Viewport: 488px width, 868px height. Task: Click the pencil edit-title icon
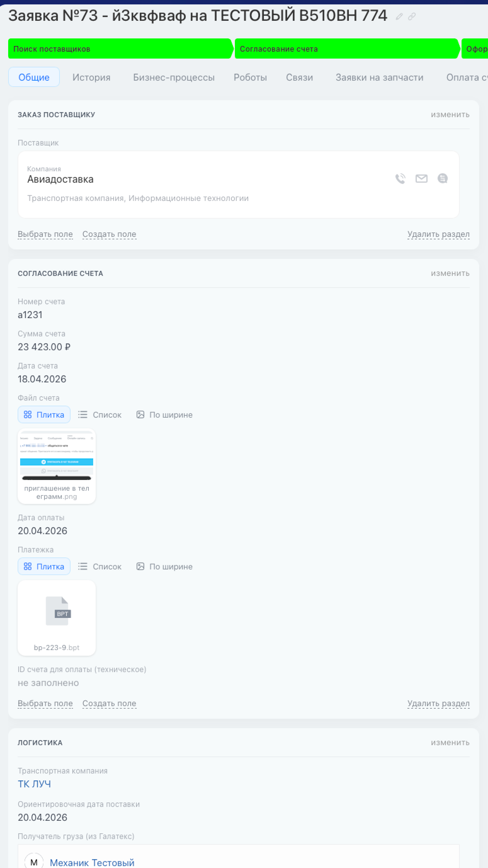click(399, 16)
